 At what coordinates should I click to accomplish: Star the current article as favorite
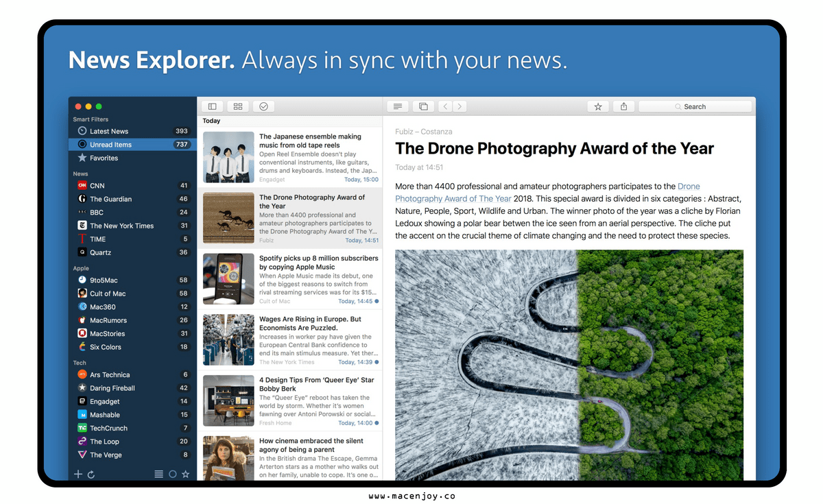pos(598,106)
